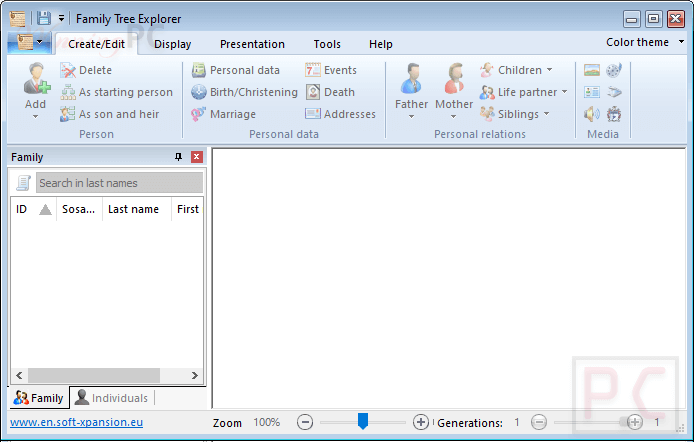Click the Zoom 100% value text

pyautogui.click(x=266, y=423)
